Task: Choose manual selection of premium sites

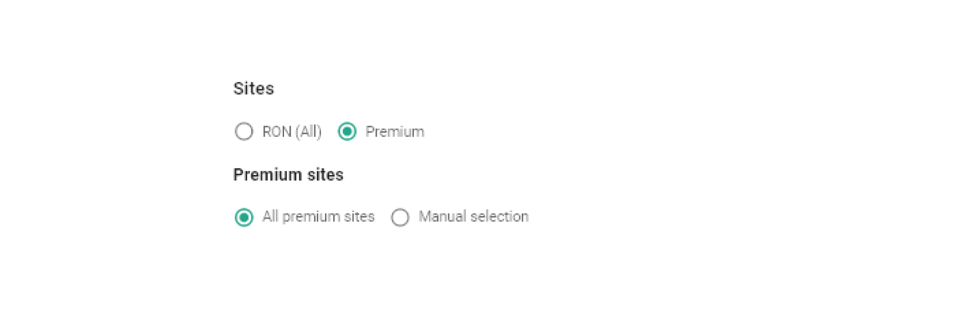Action: (400, 217)
